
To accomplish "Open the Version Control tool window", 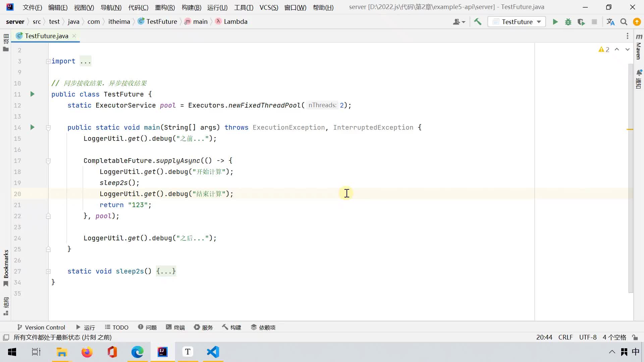I will pyautogui.click(x=41, y=327).
